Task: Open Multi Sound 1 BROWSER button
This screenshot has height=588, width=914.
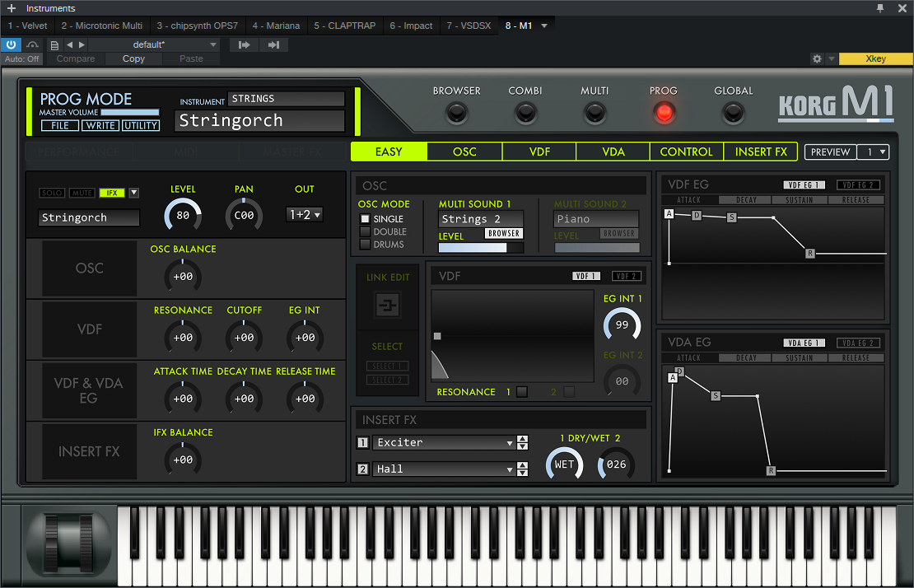Action: 504,233
